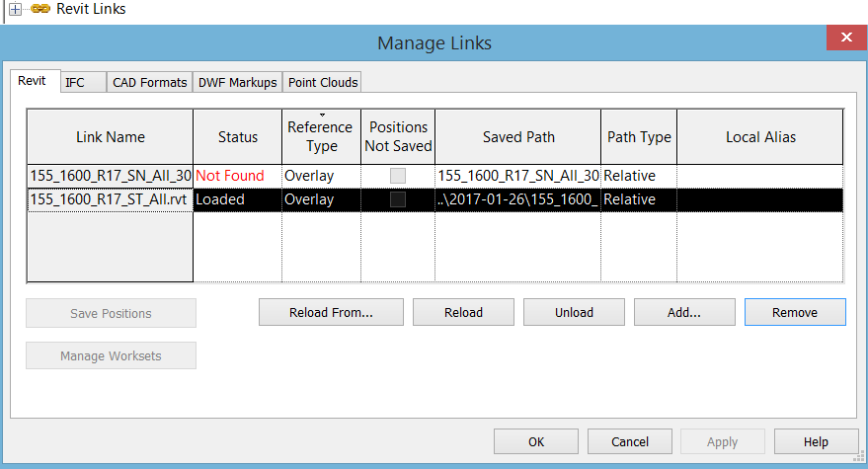This screenshot has height=469, width=868.
Task: Select the 155_1600_R17_SN_All link row
Action: click(x=110, y=176)
